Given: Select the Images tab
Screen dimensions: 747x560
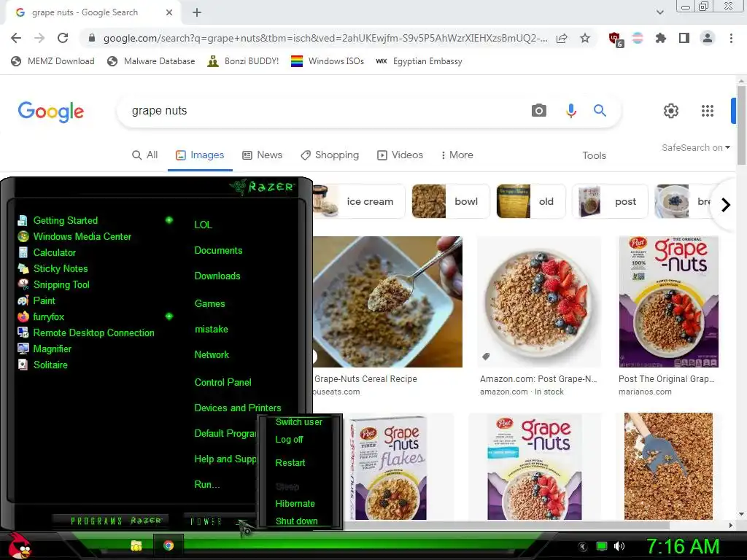Looking at the screenshot, I should (x=200, y=155).
